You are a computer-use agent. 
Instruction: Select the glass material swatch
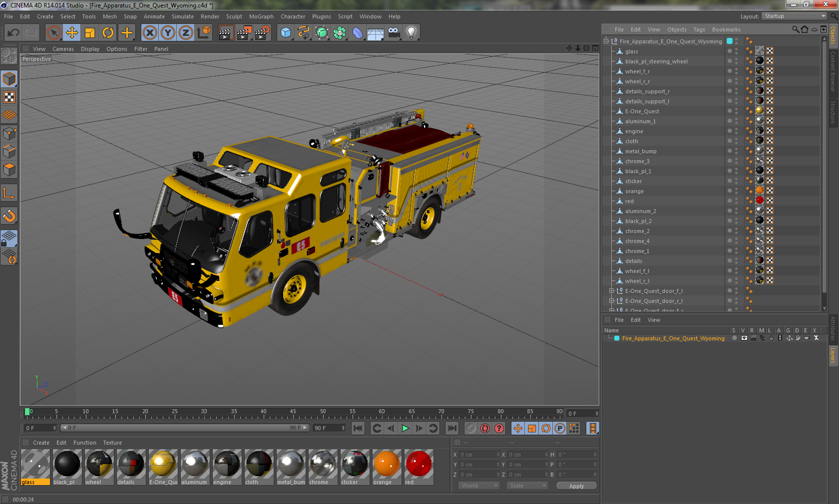coord(35,467)
